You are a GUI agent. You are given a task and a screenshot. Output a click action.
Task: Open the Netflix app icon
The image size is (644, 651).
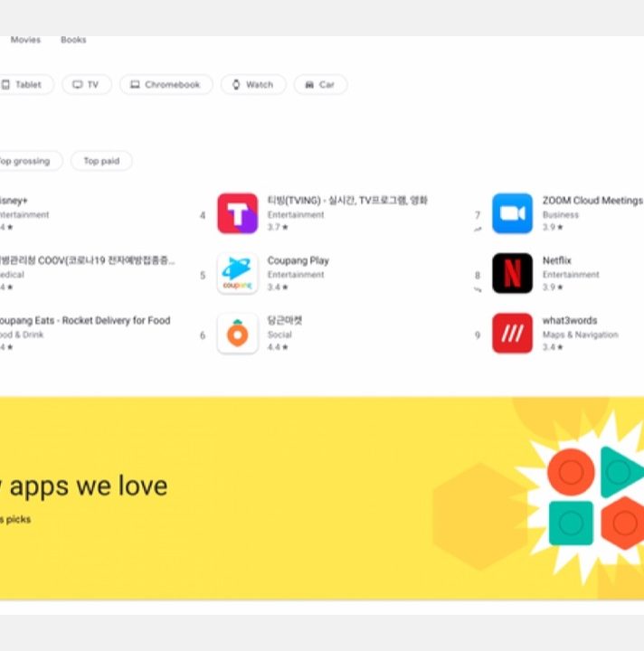coord(512,274)
